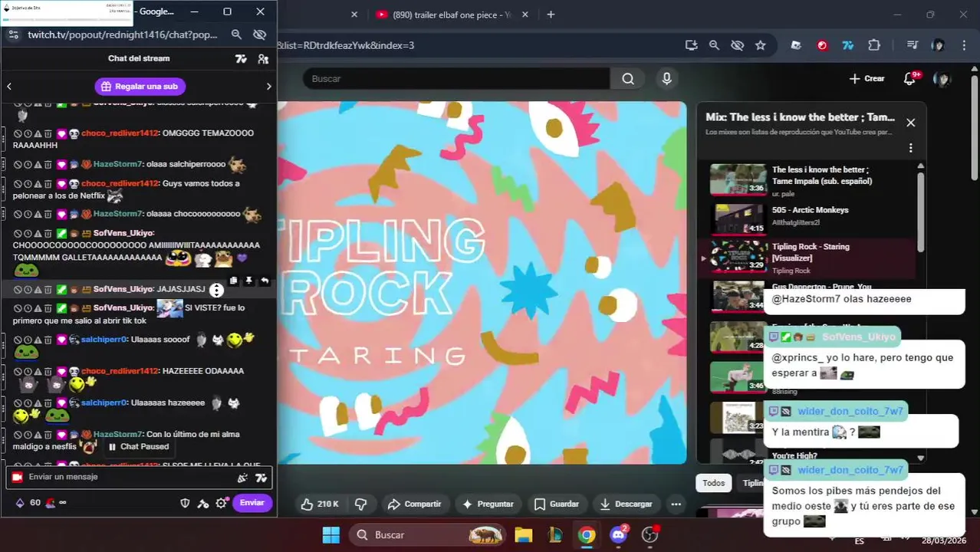
Task: Click left chevron beside Regalar una sub
Action: coord(9,87)
